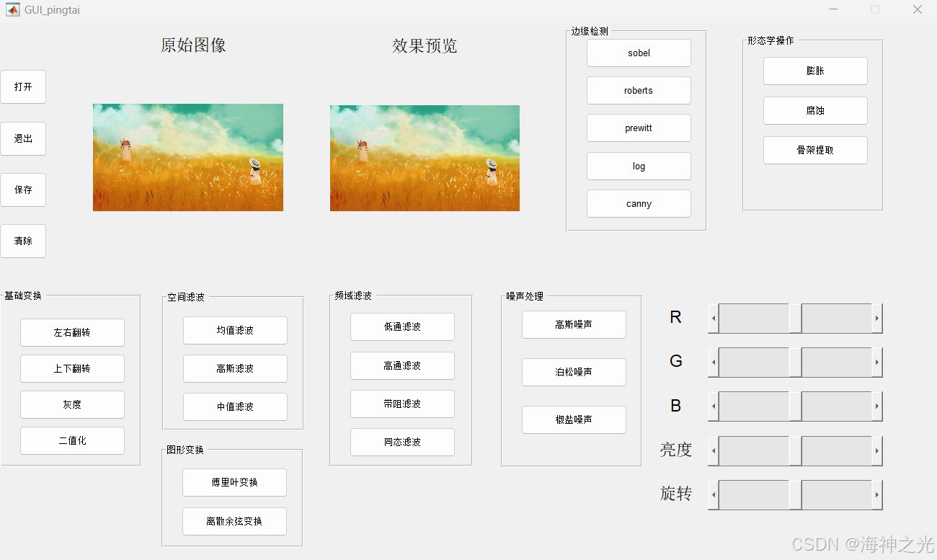Click the R slider left arrow
Image resolution: width=937 pixels, height=560 pixels.
[x=714, y=318]
